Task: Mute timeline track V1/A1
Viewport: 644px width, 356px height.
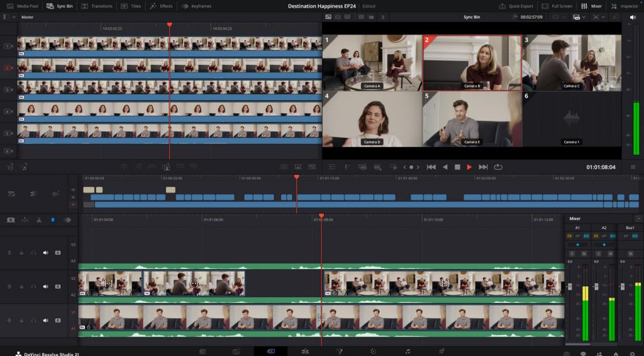Action: tap(45, 320)
